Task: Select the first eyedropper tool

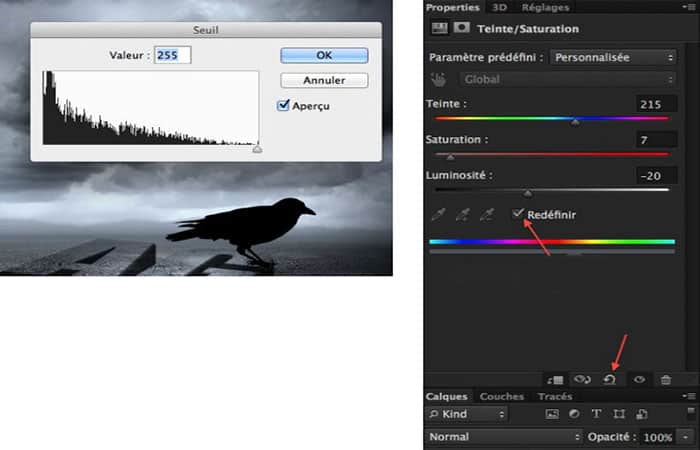Action: (x=438, y=215)
